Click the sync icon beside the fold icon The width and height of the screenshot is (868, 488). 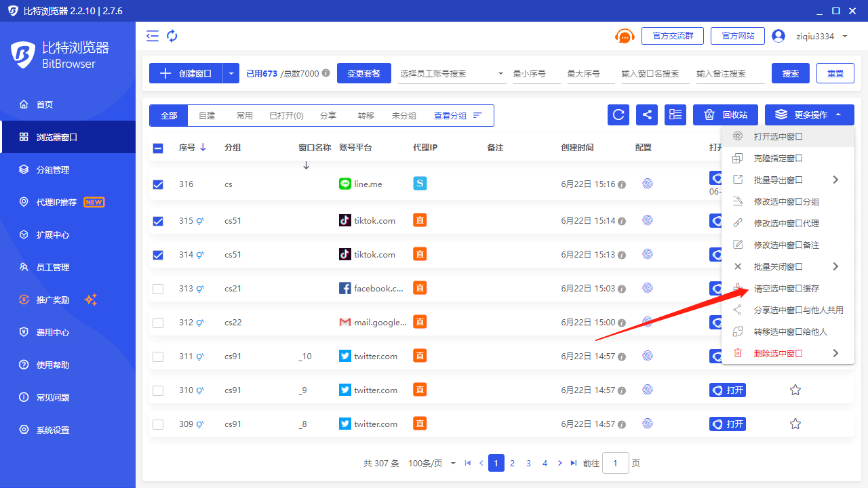click(172, 36)
